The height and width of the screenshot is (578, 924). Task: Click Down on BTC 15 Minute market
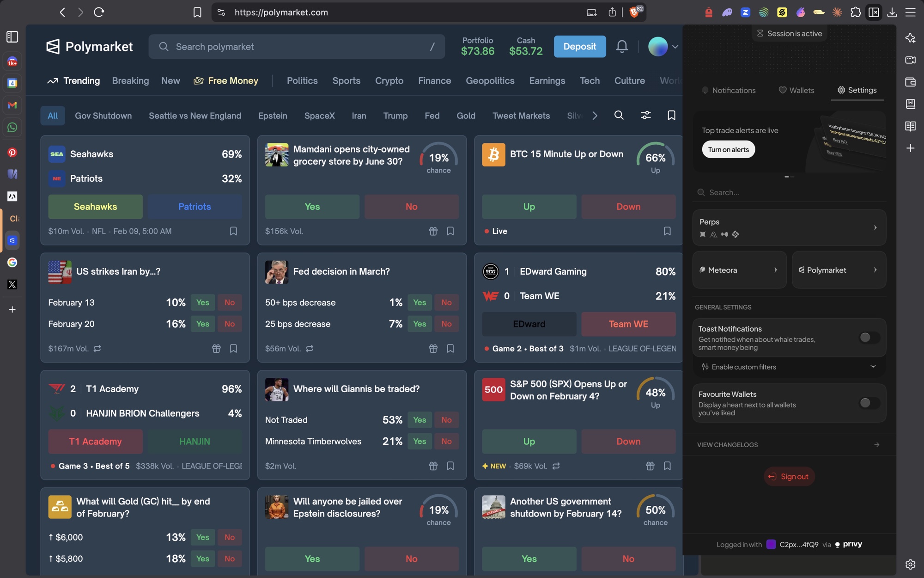628,207
